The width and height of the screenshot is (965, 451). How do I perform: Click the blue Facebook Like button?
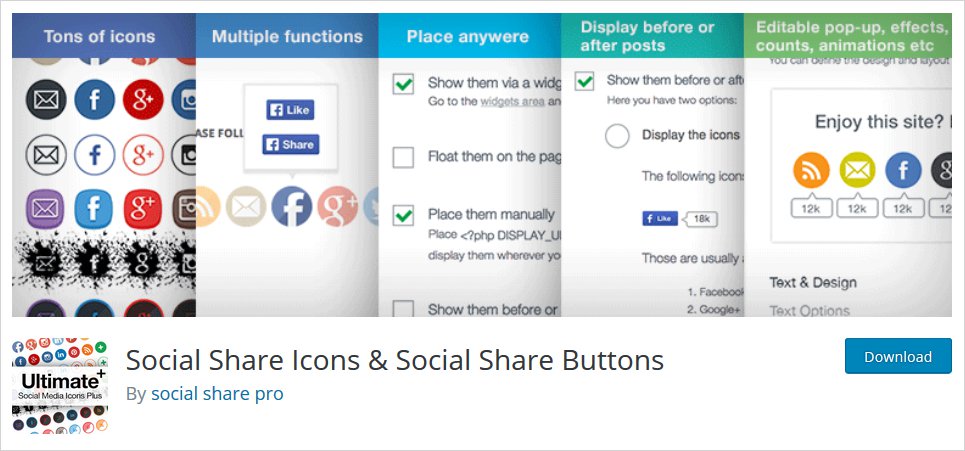(290, 110)
